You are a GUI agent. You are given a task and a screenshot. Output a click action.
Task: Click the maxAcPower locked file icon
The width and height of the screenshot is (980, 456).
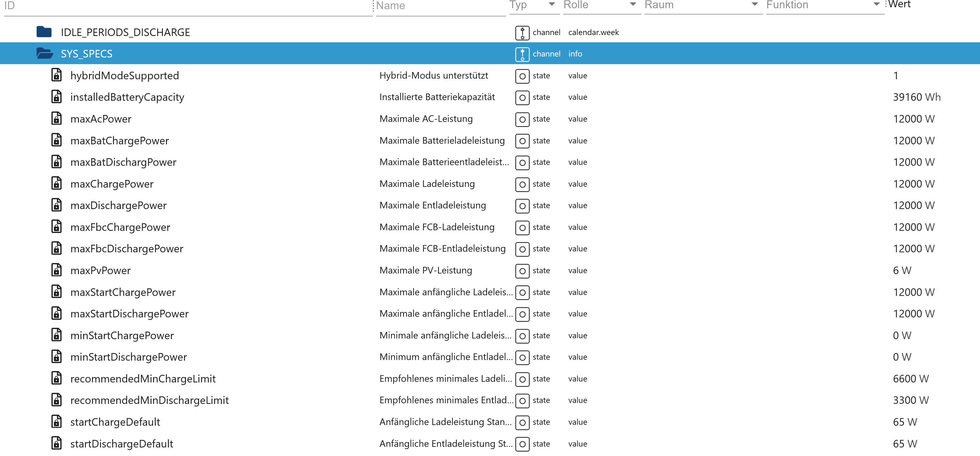pyautogui.click(x=57, y=118)
